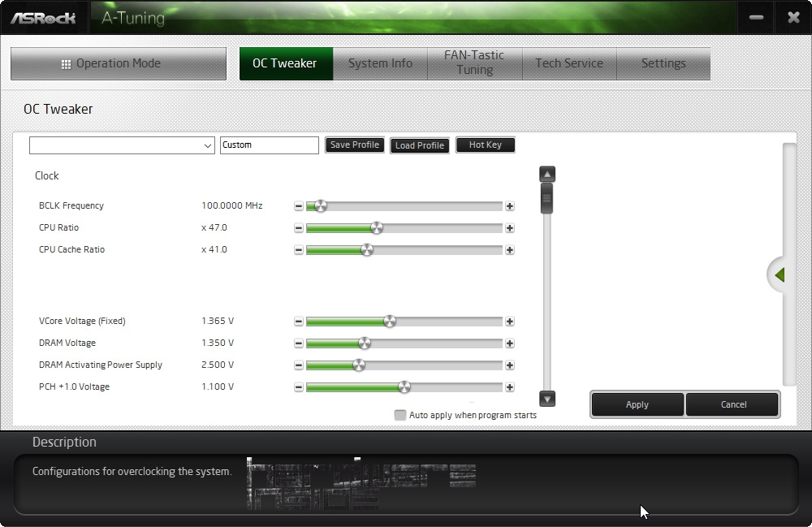
Task: Click the settings list scrollbar thumb
Action: 546,198
